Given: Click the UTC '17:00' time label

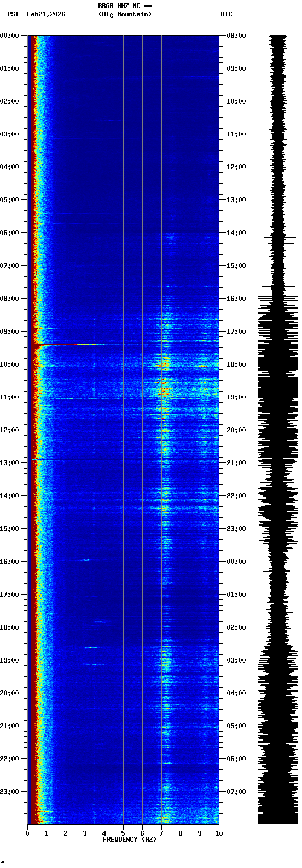Looking at the screenshot, I should [x=236, y=332].
